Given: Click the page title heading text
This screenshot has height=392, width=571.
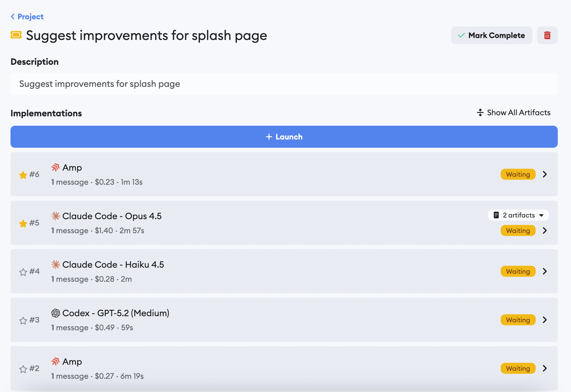Looking at the screenshot, I should [146, 36].
